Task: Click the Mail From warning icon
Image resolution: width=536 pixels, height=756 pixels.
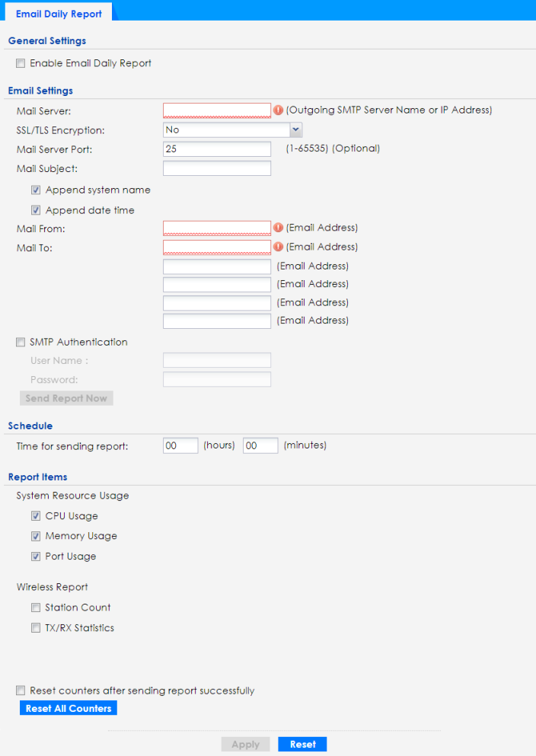Action: (278, 228)
